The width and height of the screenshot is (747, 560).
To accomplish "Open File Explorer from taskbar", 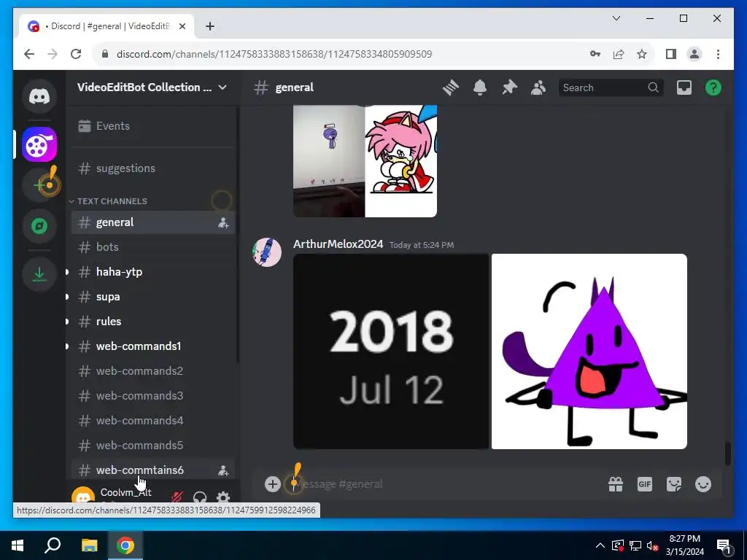I will pyautogui.click(x=89, y=545).
